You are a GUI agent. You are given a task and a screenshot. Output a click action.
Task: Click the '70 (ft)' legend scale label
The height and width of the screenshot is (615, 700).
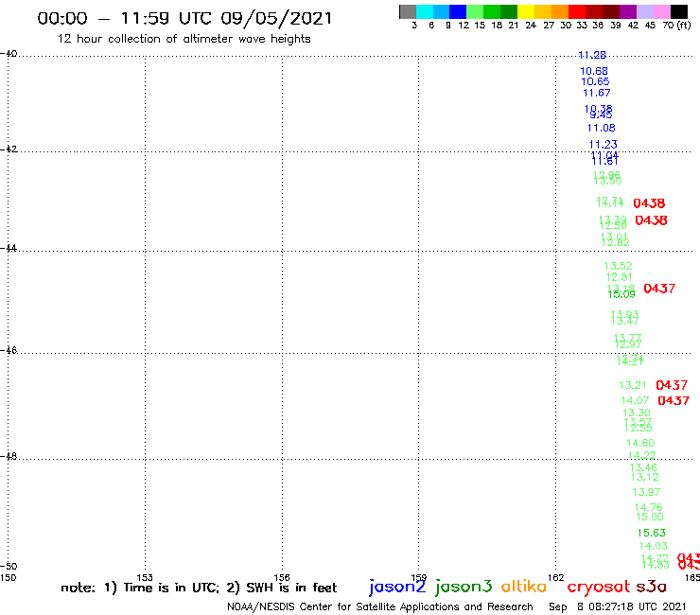(x=676, y=25)
